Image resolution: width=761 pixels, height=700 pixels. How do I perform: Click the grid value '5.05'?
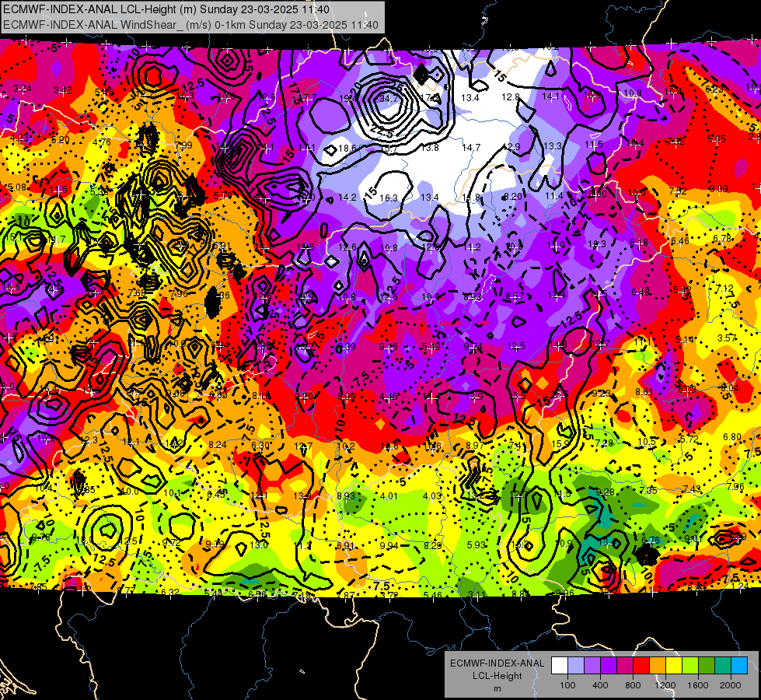click(717, 139)
